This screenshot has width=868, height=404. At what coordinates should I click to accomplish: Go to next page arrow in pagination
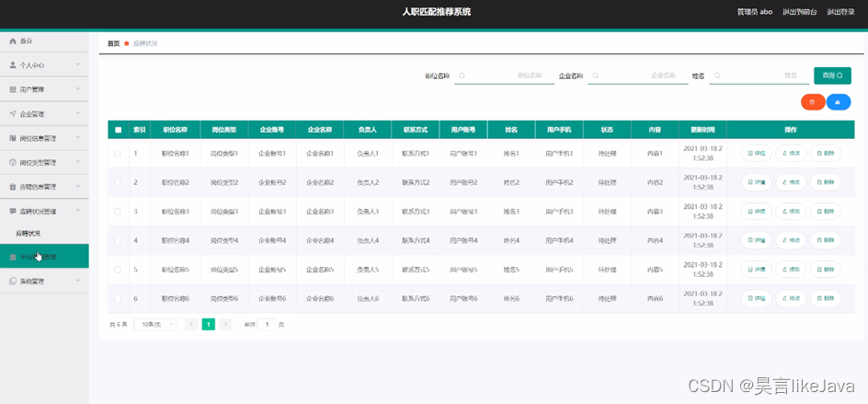coord(225,324)
